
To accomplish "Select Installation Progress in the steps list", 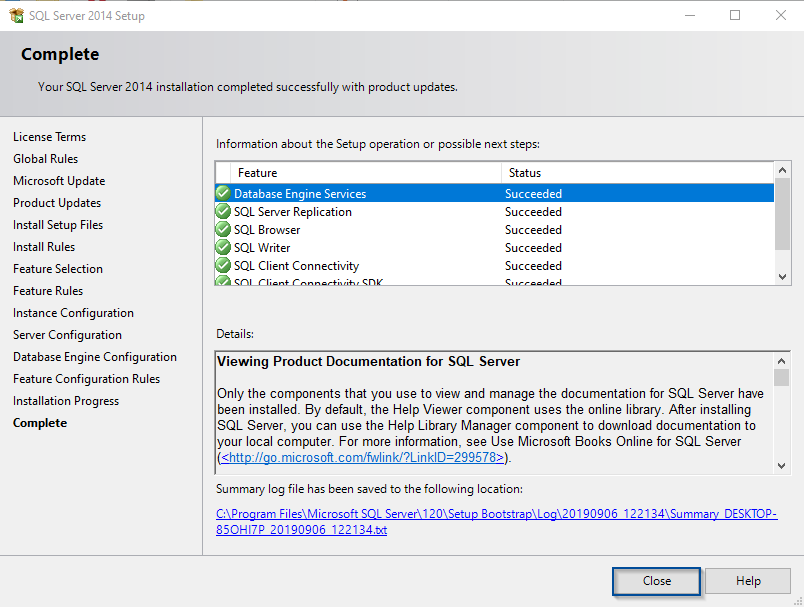I will 66,401.
